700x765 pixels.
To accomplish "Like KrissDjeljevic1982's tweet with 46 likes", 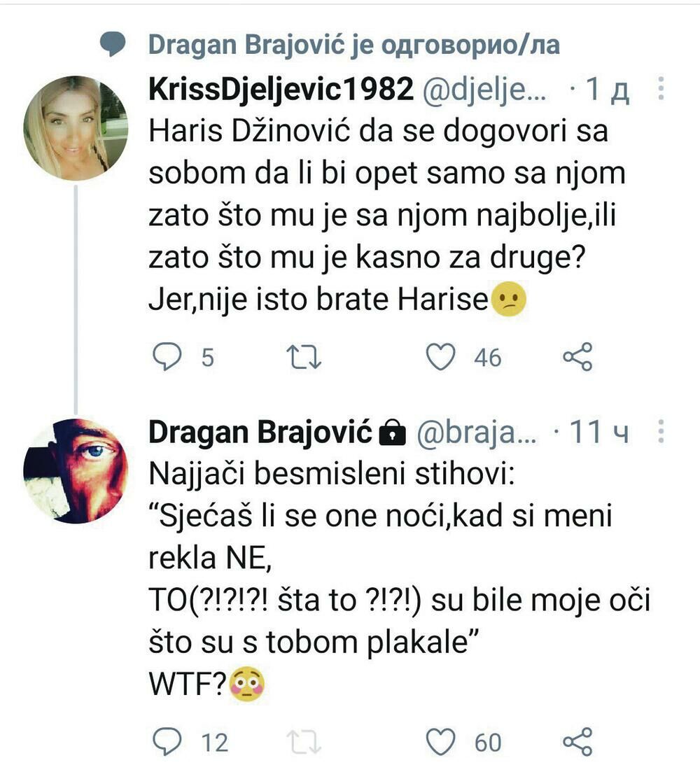I will 441,358.
